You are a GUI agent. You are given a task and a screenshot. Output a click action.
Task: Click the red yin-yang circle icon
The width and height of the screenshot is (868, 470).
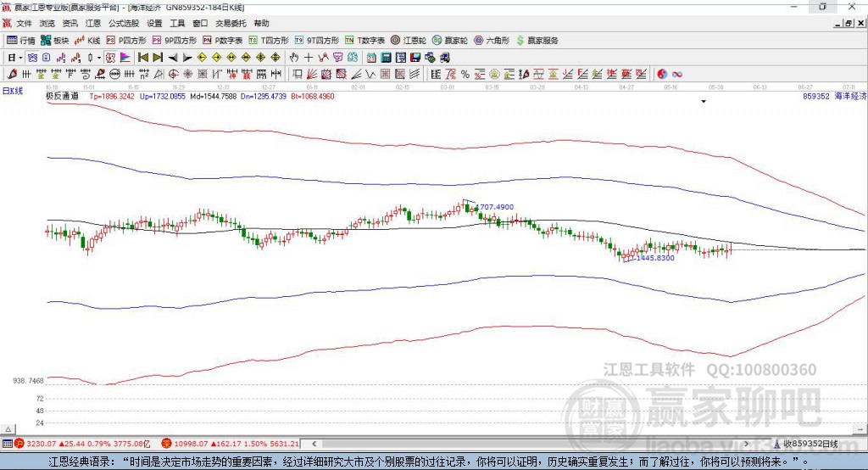662,75
